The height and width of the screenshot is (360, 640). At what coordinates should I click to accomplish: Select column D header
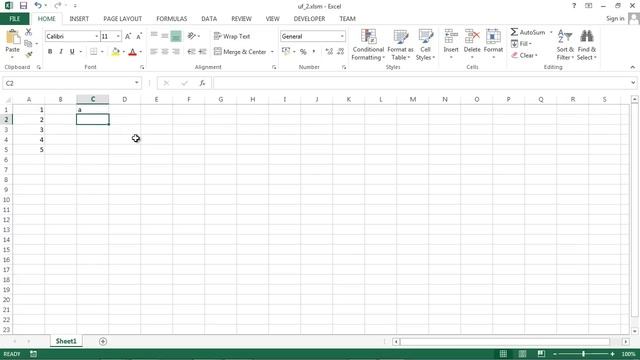[124, 99]
